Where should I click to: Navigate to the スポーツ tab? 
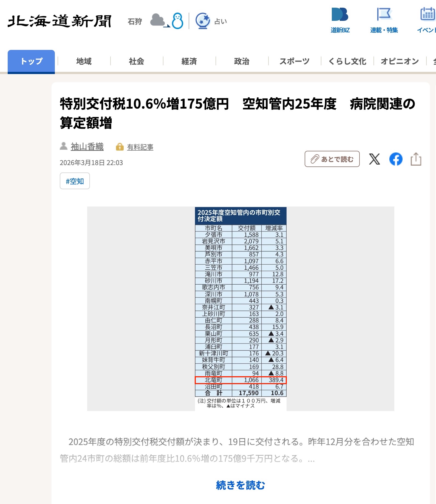coord(295,61)
